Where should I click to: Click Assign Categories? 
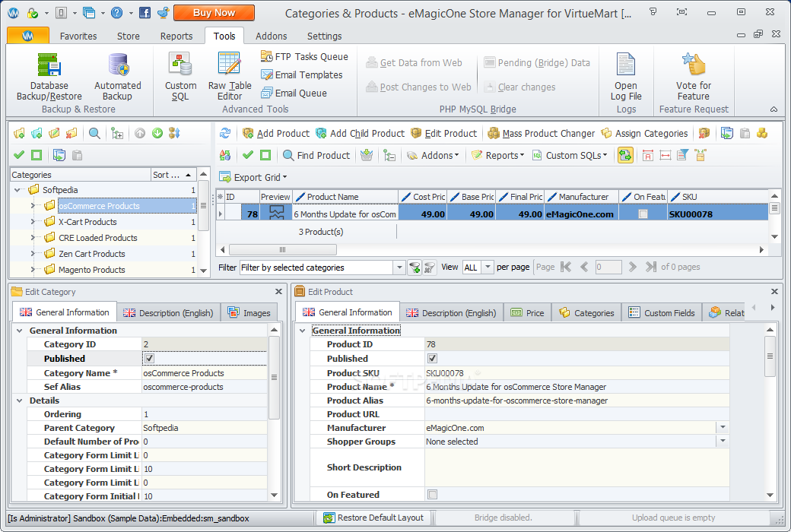click(x=644, y=133)
